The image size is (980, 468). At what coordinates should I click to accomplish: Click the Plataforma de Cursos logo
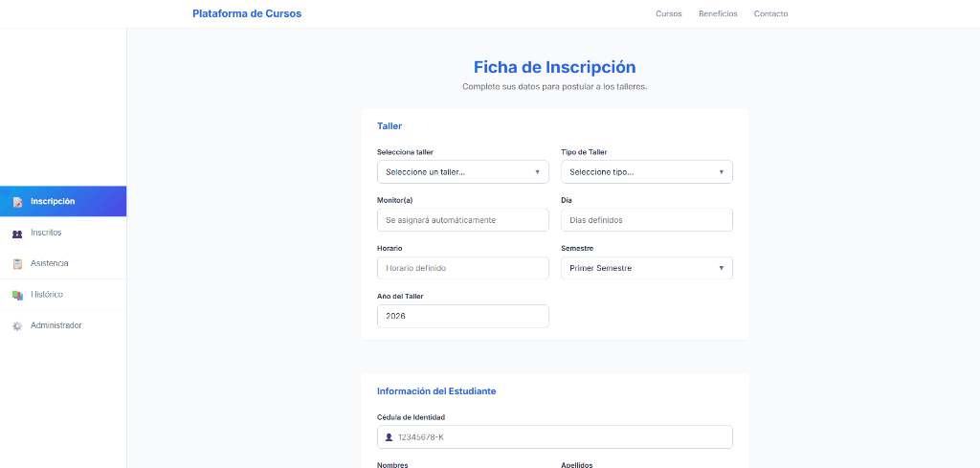point(247,13)
